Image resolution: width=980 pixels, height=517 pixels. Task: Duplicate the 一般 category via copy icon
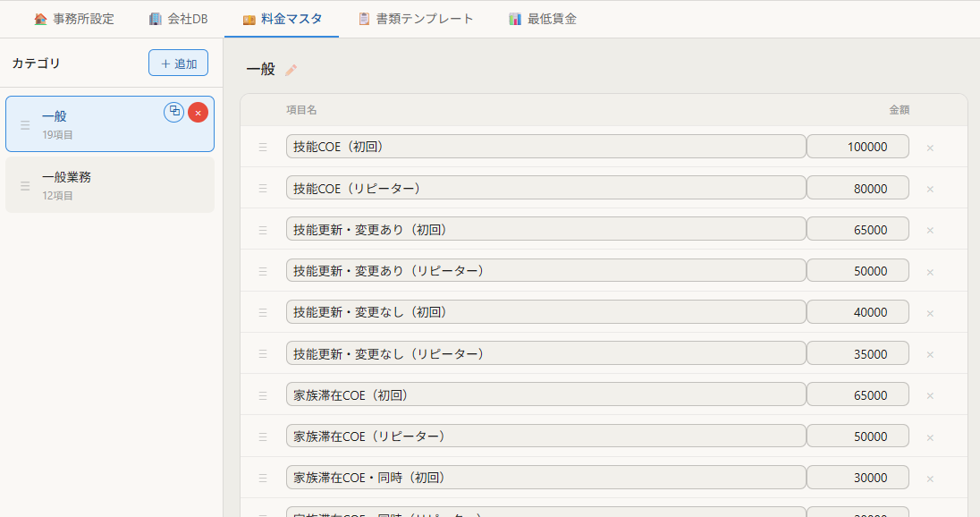(173, 112)
